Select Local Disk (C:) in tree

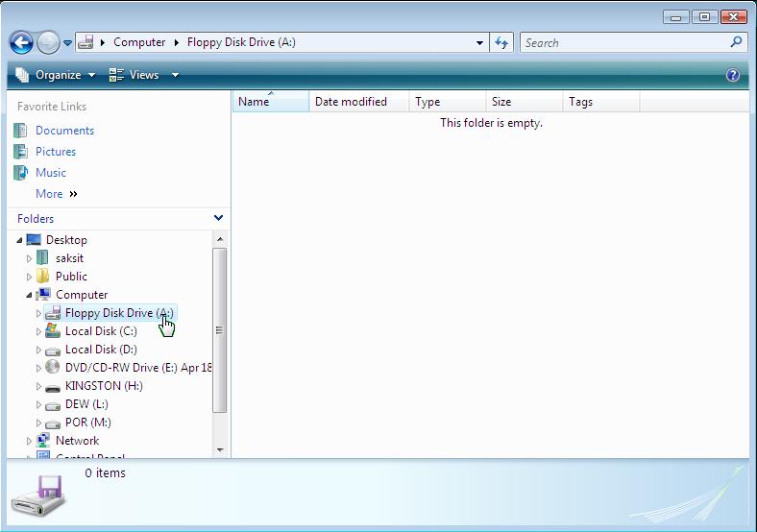tap(101, 331)
